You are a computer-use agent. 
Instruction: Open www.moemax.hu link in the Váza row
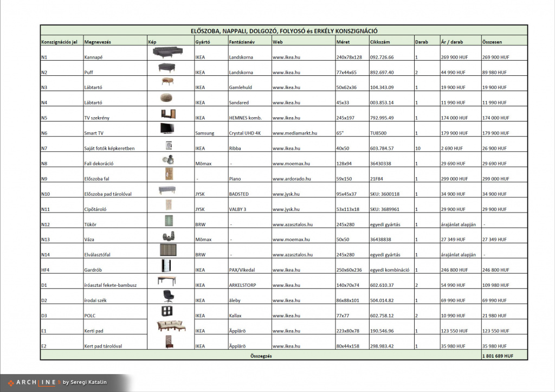(x=291, y=240)
